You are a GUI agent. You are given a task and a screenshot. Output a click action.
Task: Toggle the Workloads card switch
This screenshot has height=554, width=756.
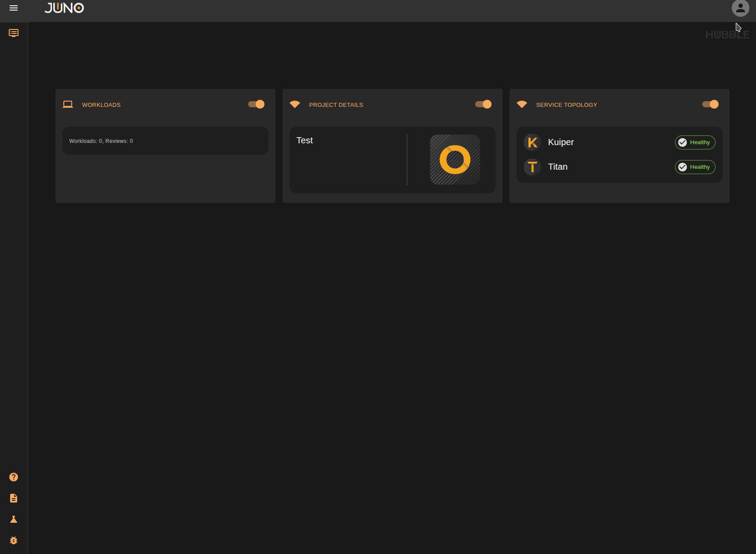tap(256, 104)
